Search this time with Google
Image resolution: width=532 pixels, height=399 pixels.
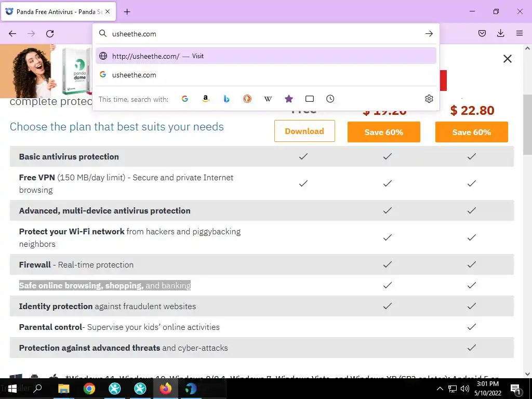[x=185, y=99]
